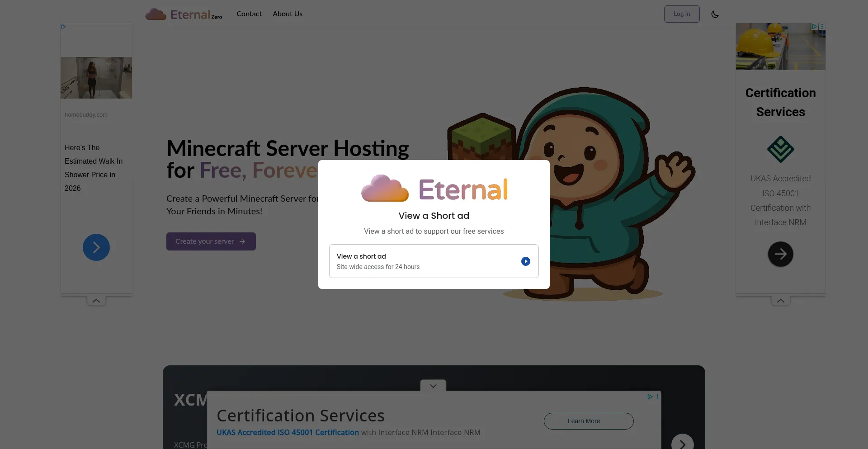Click View a Short ad heading
Image resolution: width=868 pixels, height=449 pixels.
click(434, 216)
